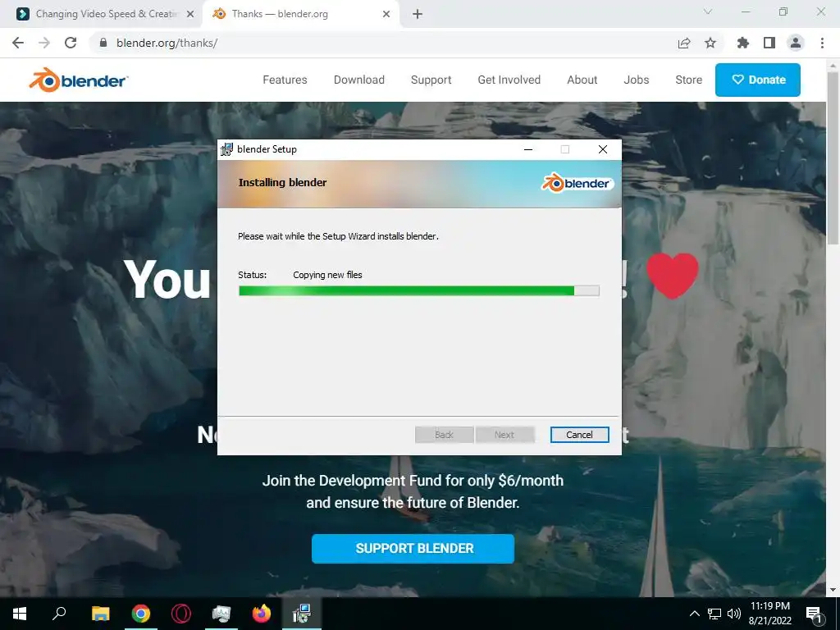Click the "Copying new files" status text
The width and height of the screenshot is (840, 630).
point(327,275)
